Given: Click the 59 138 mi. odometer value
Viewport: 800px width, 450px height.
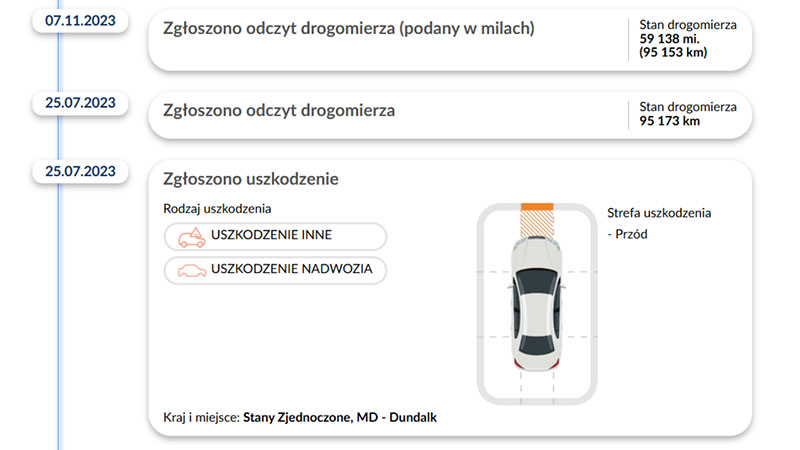Looking at the screenshot, I should 669,38.
